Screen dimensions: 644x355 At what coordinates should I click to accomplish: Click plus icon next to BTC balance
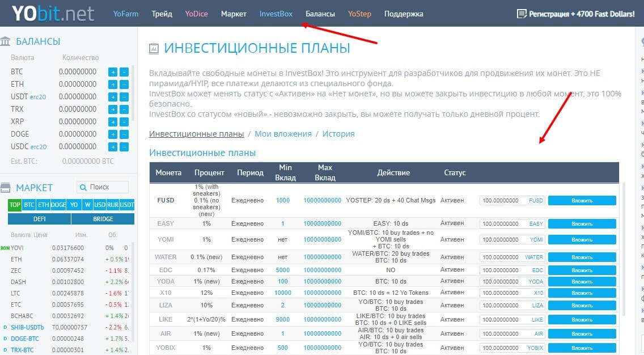coord(113,72)
